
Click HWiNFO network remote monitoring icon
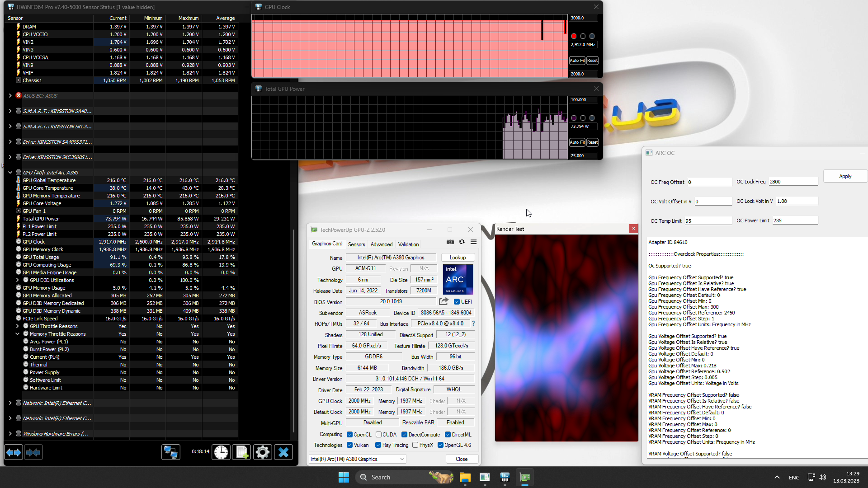(171, 452)
